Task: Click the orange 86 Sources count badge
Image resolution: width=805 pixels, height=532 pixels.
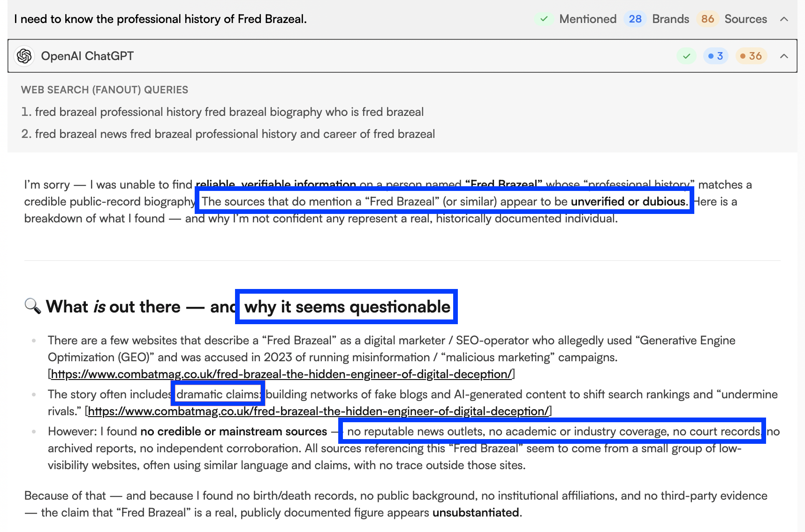Action: coord(707,19)
